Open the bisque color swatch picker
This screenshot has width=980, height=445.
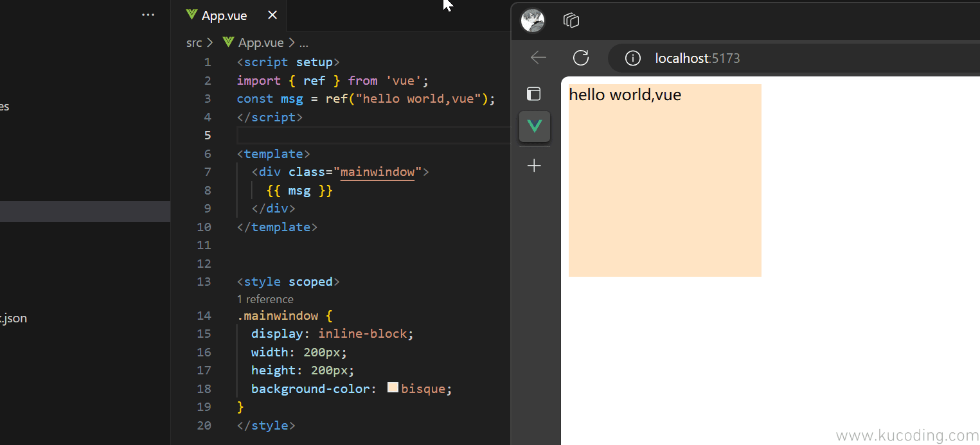tap(393, 388)
